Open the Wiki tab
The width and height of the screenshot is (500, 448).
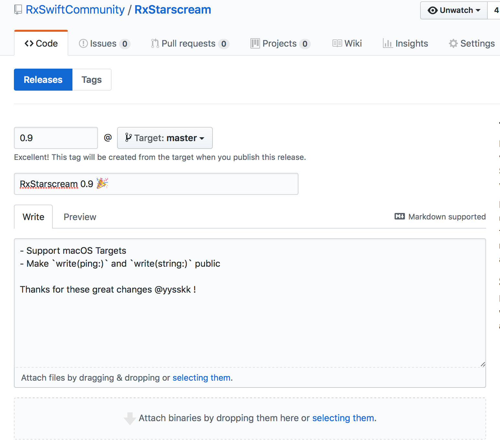click(347, 43)
